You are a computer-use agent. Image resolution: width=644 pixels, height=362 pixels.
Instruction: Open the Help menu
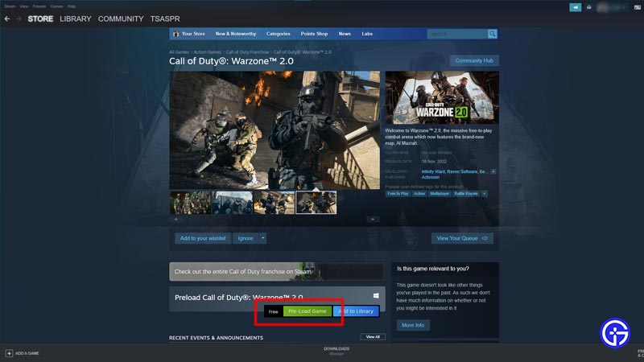tap(72, 6)
